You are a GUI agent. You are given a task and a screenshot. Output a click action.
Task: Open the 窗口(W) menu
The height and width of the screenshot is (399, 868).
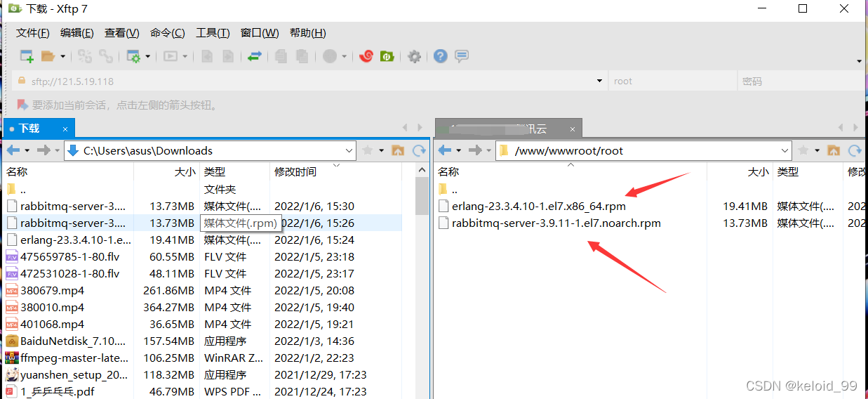pyautogui.click(x=260, y=33)
